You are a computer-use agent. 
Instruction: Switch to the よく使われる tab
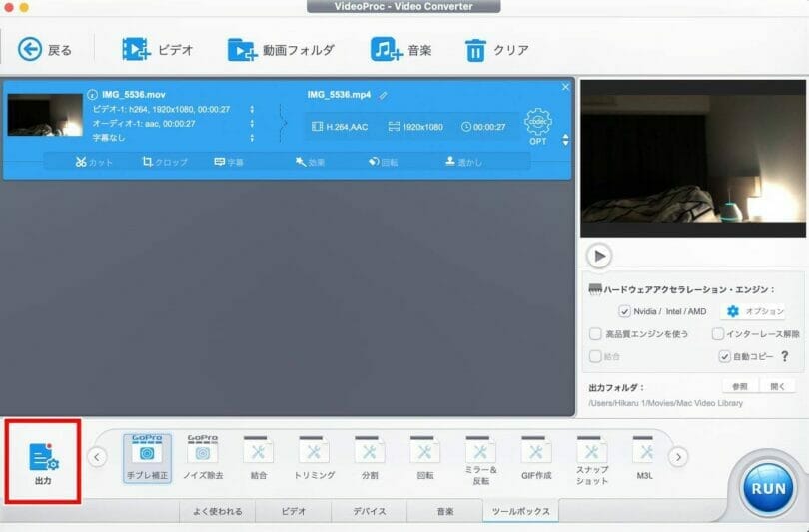[217, 511]
